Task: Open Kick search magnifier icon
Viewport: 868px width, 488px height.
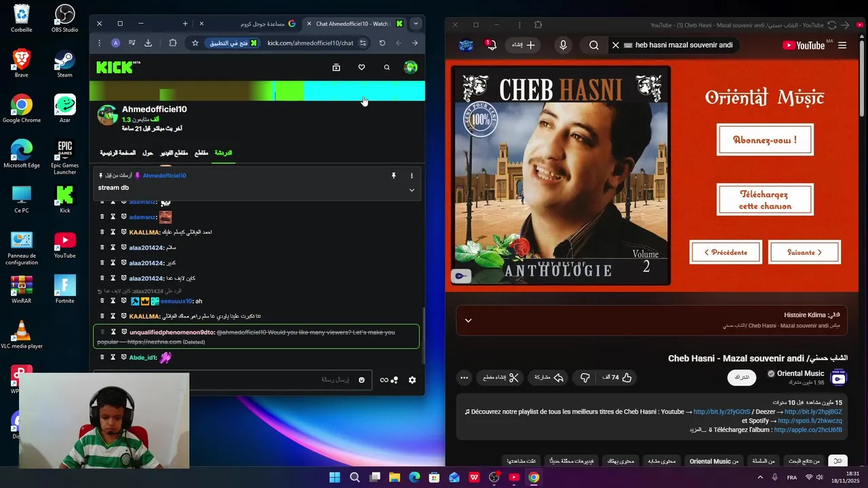Action: click(387, 67)
